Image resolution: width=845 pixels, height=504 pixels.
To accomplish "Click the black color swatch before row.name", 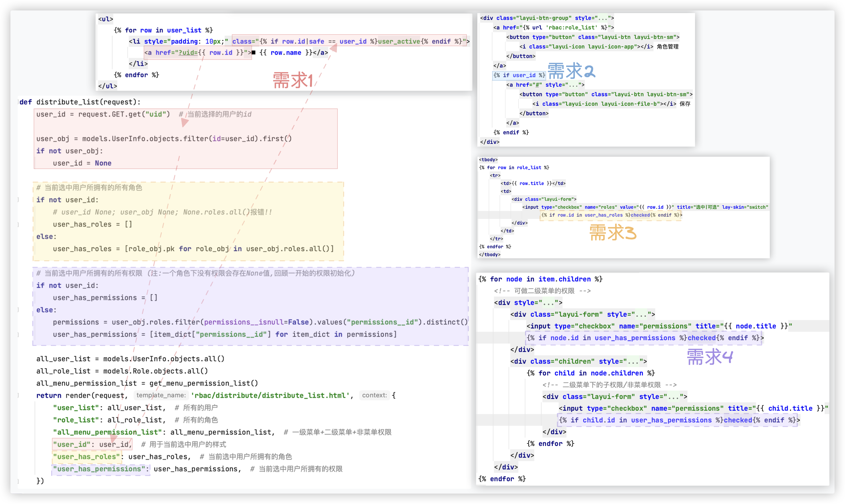I will (253, 53).
